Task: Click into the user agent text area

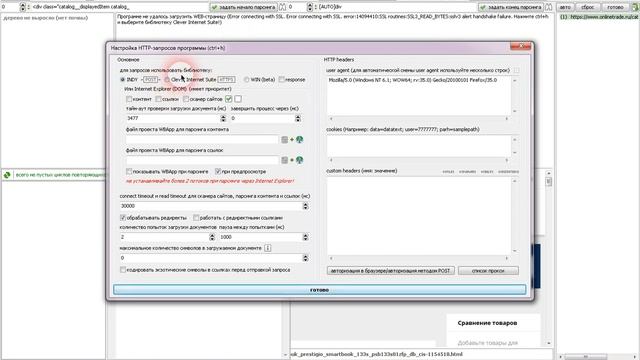Action: pyautogui.click(x=419, y=96)
